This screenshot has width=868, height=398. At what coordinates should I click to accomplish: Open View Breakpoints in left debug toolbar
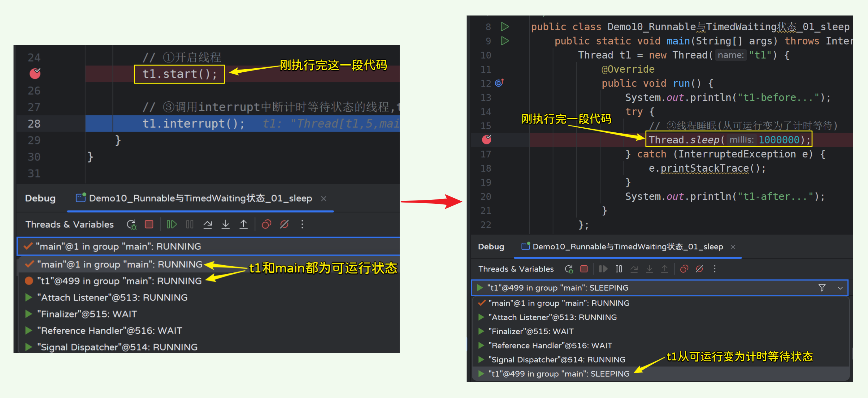coord(266,224)
